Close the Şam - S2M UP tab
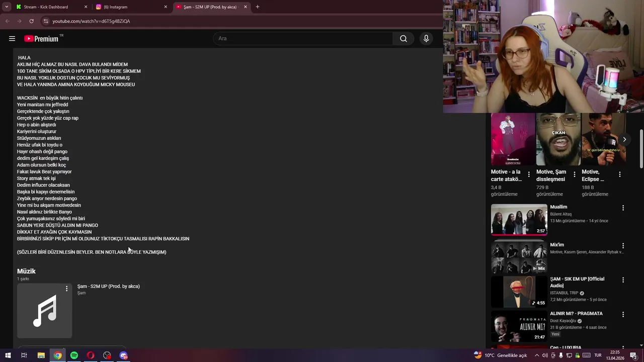 (x=246, y=7)
